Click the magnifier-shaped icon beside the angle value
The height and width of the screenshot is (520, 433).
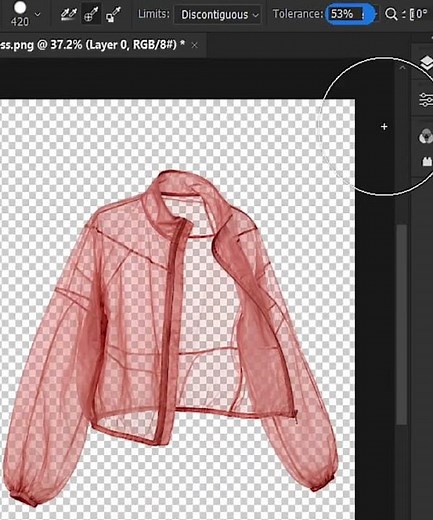point(391,14)
